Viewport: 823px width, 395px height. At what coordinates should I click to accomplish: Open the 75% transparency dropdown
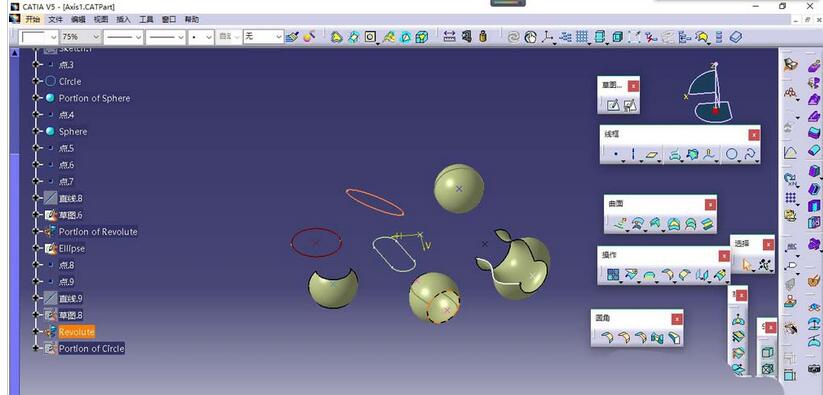point(80,37)
